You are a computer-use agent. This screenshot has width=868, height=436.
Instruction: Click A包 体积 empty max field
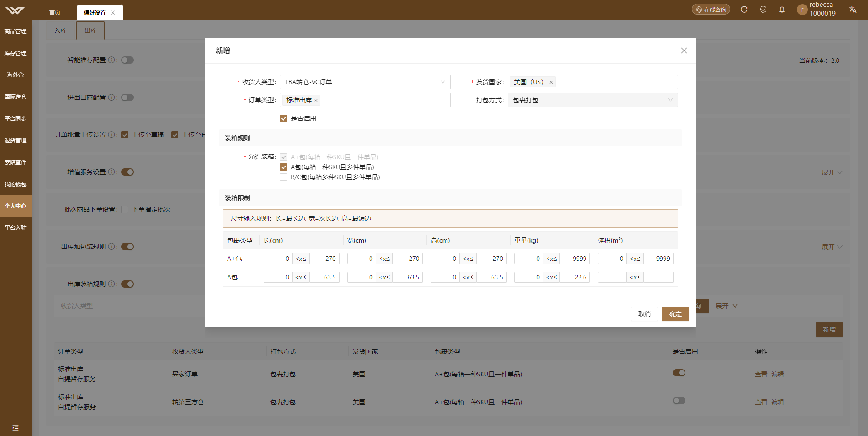click(x=659, y=277)
